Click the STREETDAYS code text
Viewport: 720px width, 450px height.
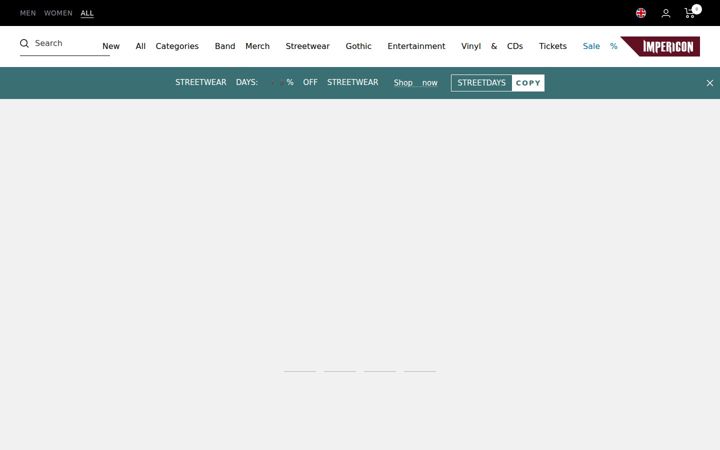tap(481, 83)
